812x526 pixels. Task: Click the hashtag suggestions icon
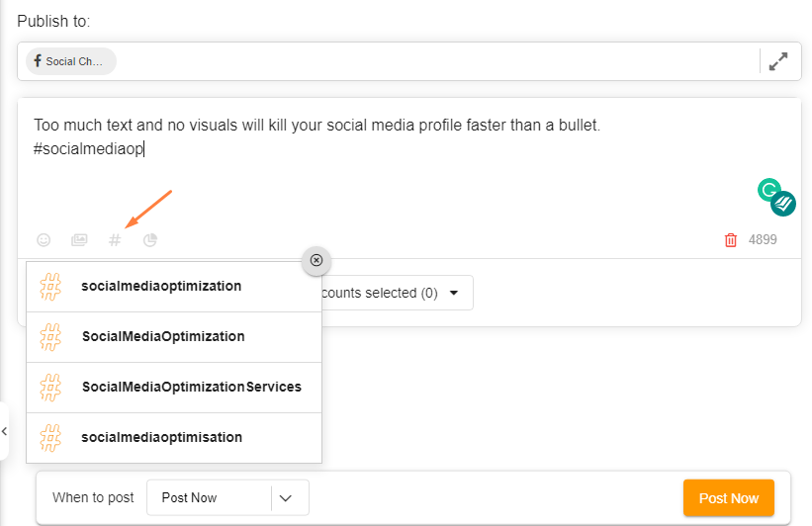tap(115, 239)
